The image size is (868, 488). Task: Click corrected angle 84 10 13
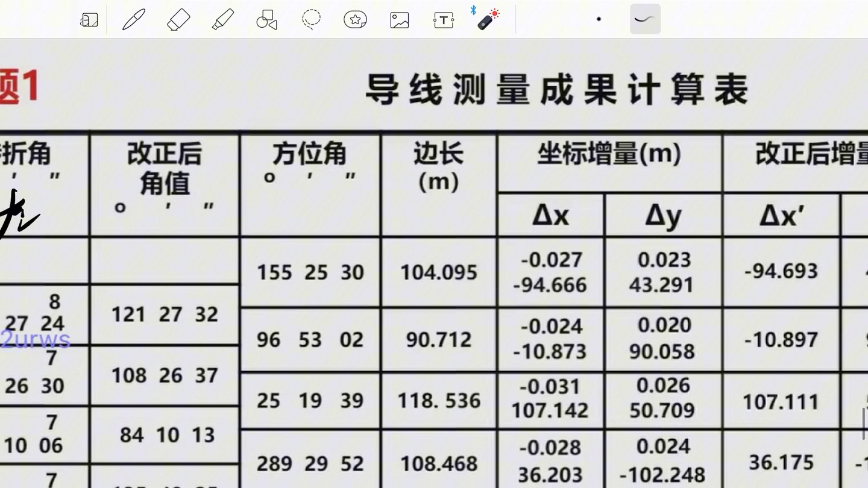point(167,435)
